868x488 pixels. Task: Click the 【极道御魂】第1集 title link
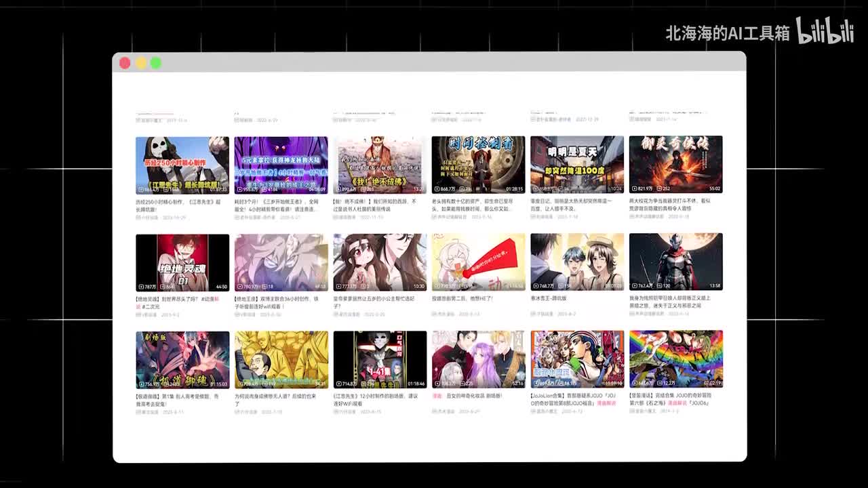click(177, 396)
